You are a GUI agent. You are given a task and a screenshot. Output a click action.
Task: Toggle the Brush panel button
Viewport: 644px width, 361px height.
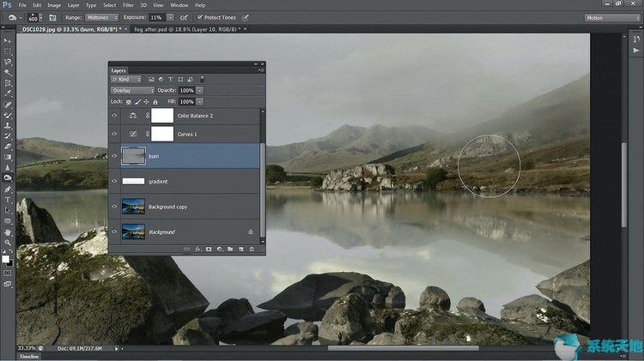click(52, 18)
